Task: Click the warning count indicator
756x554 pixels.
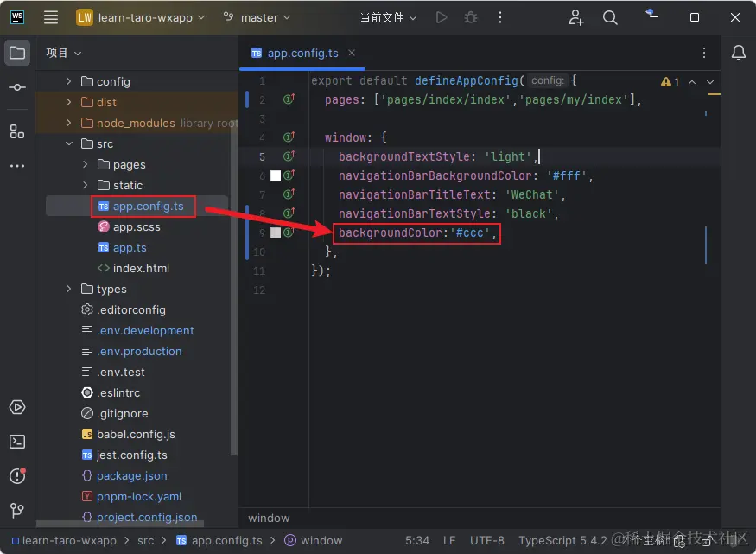Action: (x=670, y=82)
